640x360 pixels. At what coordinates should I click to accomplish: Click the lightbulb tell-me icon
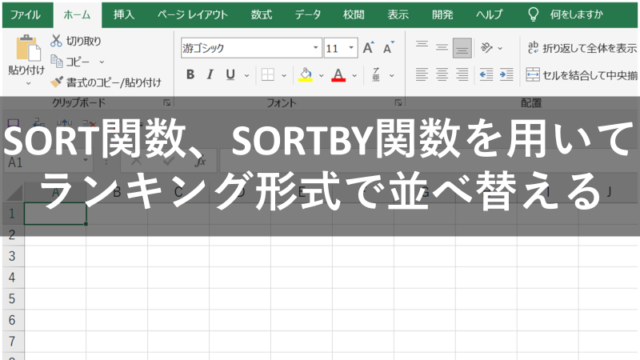[533, 15]
